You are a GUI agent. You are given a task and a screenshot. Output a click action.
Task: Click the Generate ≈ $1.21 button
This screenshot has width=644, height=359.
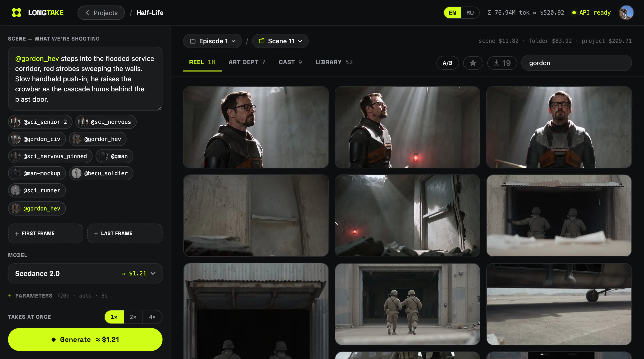point(85,339)
